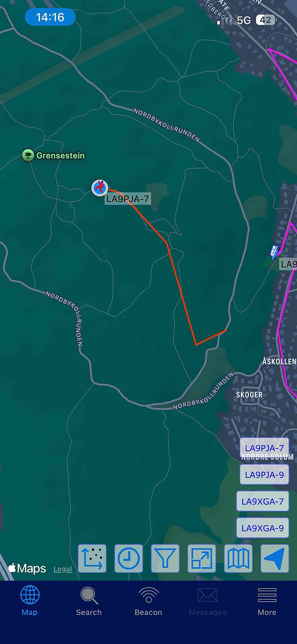Select the LA9XGA-7 station button

tap(262, 502)
